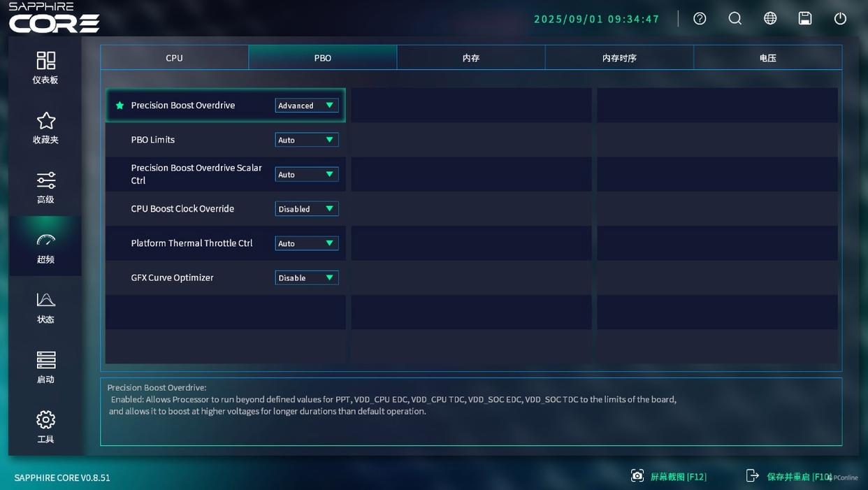Screen dimensions: 868x490
Task: Click the save floppy disk icon
Action: [805, 19]
